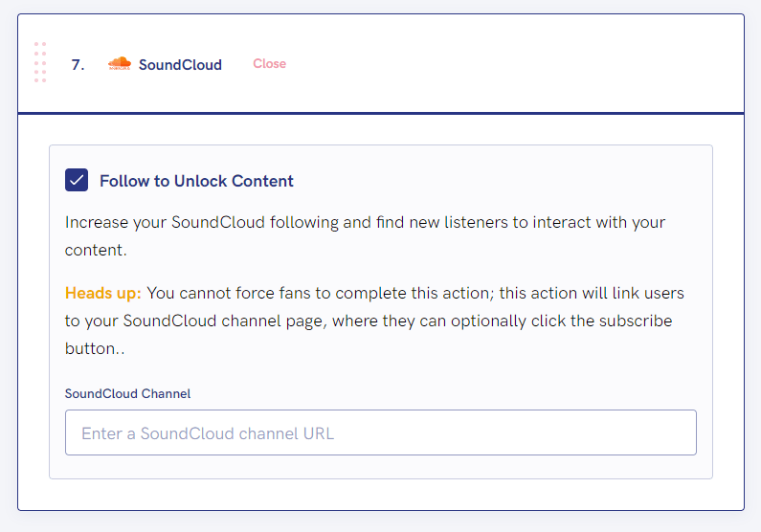This screenshot has height=532, width=761.
Task: Click the orange SoundCloud cloud logo
Action: 120,63
